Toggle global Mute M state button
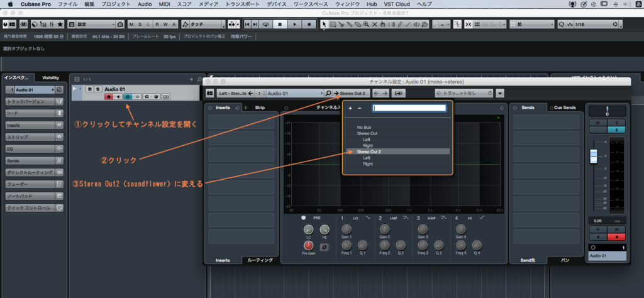Screen dimensions: 644x298 point(131,25)
